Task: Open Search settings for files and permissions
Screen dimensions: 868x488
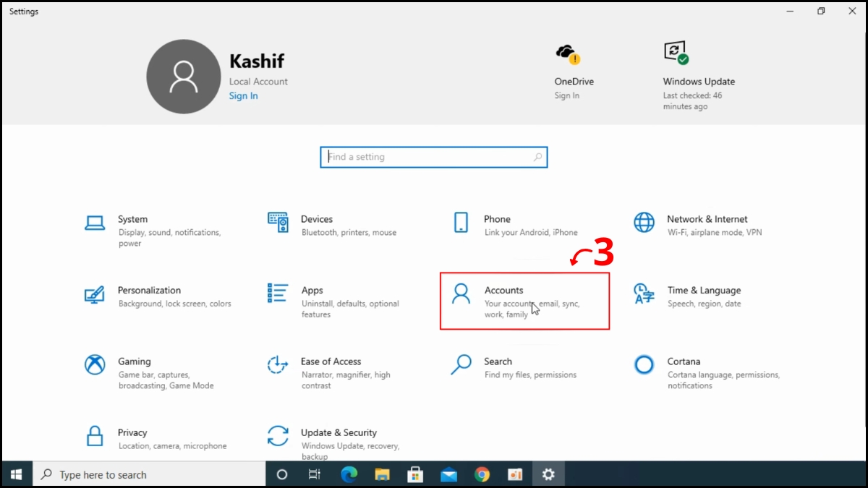Action: point(498,361)
